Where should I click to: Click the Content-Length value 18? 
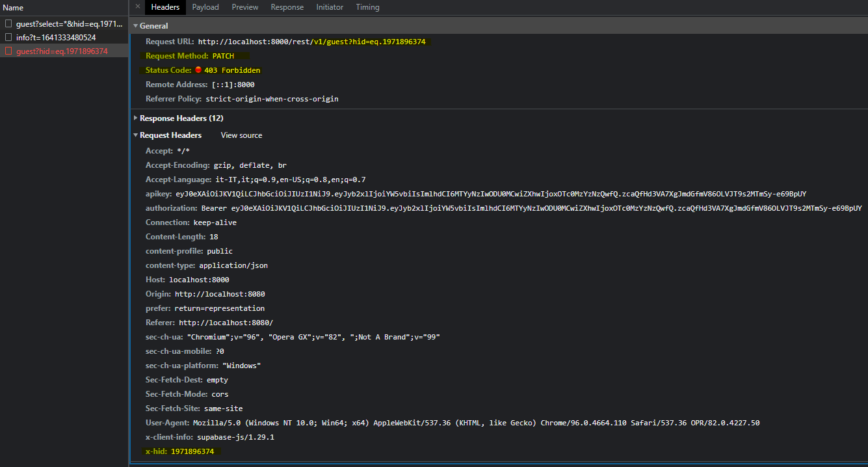(214, 237)
